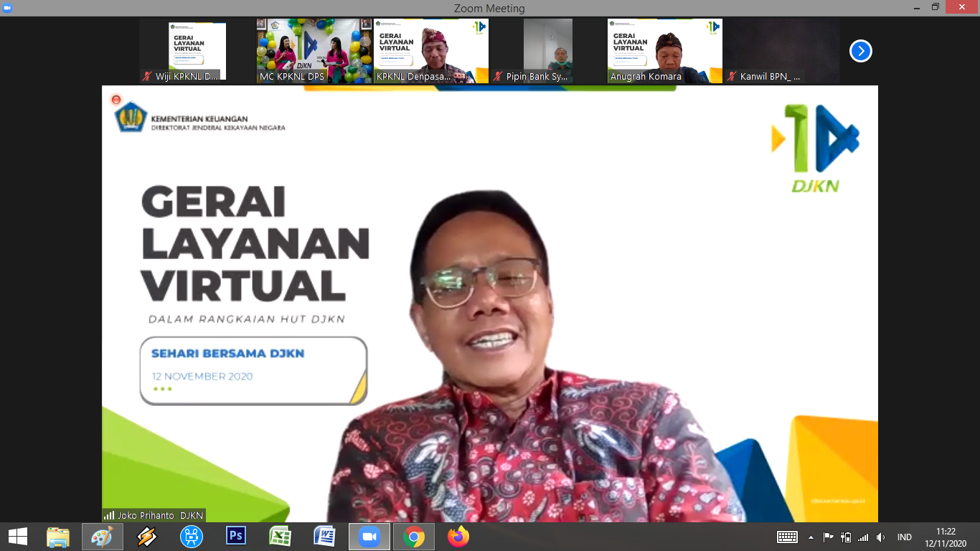
Task: Open File Explorer from the taskbar
Action: tap(58, 537)
